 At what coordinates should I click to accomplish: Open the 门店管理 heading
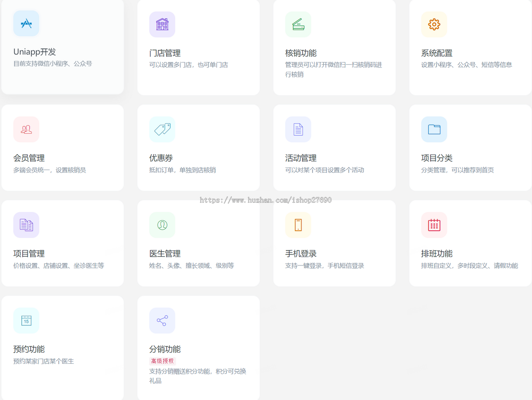165,53
